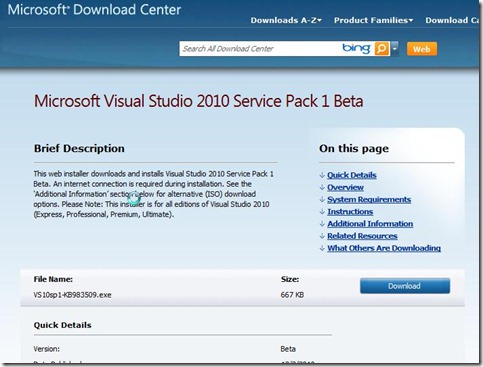
Task: Click the down arrow beside Quick Details
Action: click(x=322, y=175)
